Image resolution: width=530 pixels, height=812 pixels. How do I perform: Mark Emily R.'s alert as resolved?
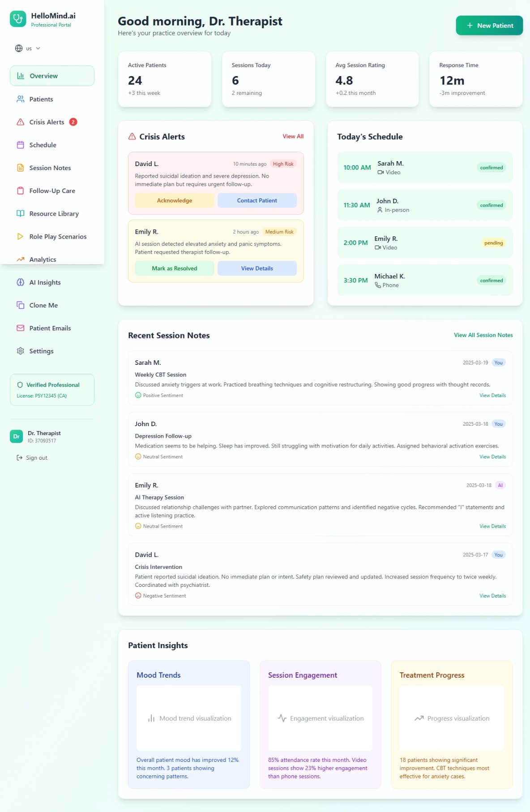tap(175, 268)
